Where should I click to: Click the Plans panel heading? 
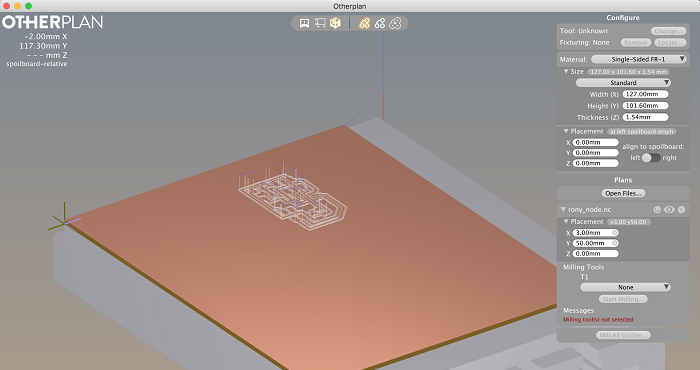(623, 180)
